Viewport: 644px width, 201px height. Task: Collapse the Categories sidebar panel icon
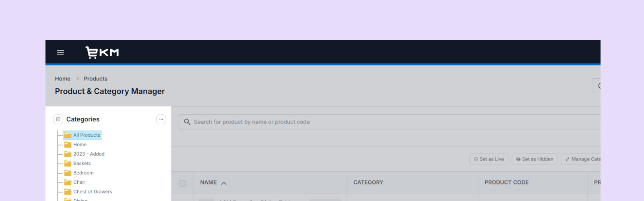(58, 119)
